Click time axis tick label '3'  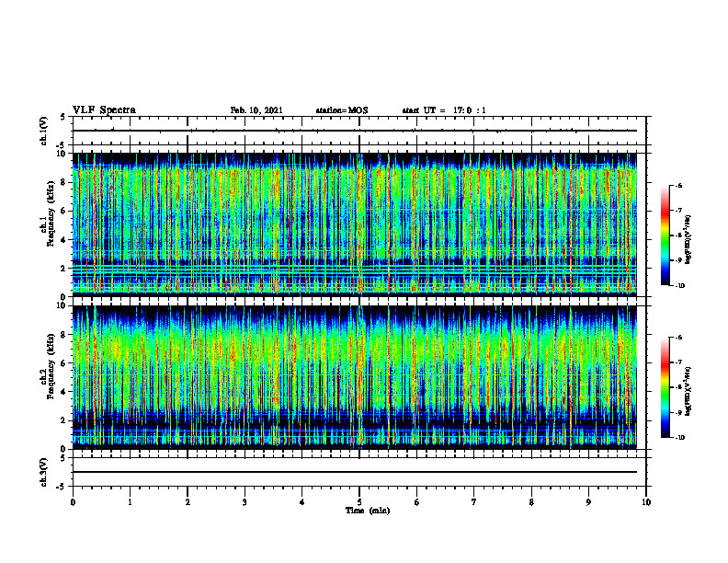pos(245,502)
